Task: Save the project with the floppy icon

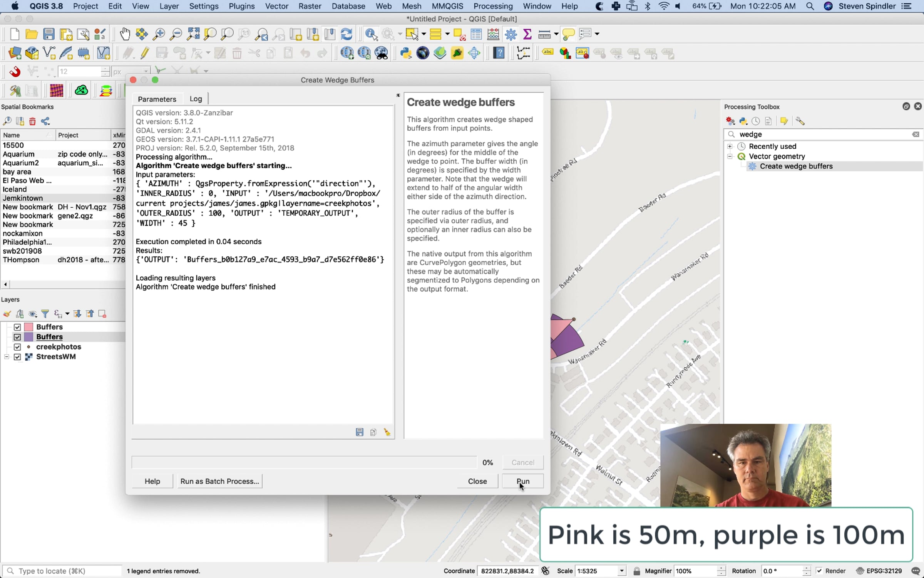Action: (49, 34)
